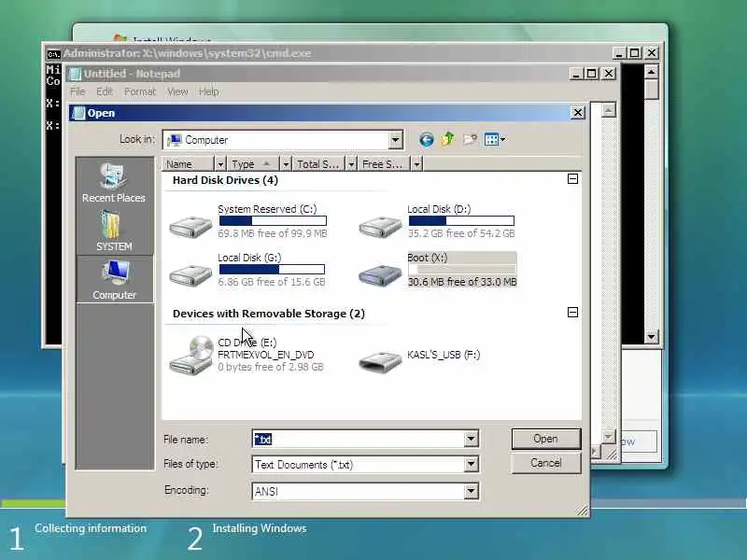This screenshot has width=747, height=560.
Task: Click the System Reserved (C:) usage bar
Action: 273,221
